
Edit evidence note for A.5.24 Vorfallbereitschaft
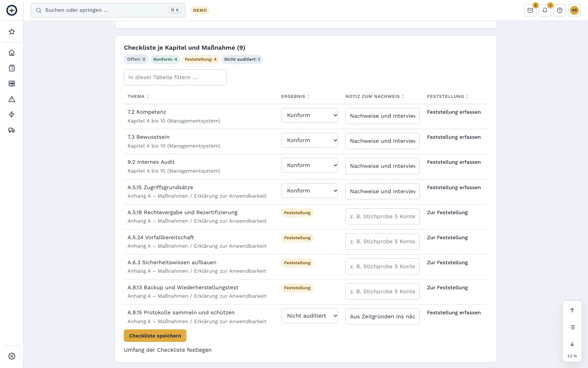tap(383, 241)
